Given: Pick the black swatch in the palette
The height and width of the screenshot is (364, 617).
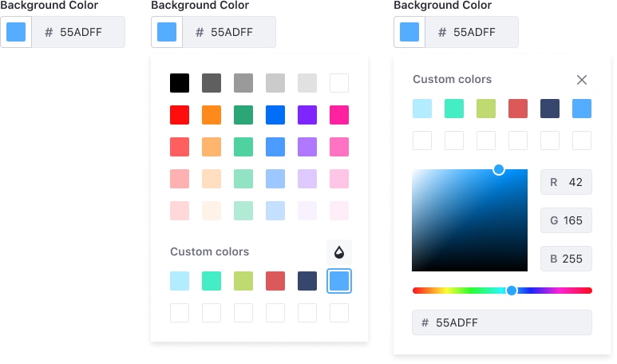Looking at the screenshot, I should click(180, 83).
